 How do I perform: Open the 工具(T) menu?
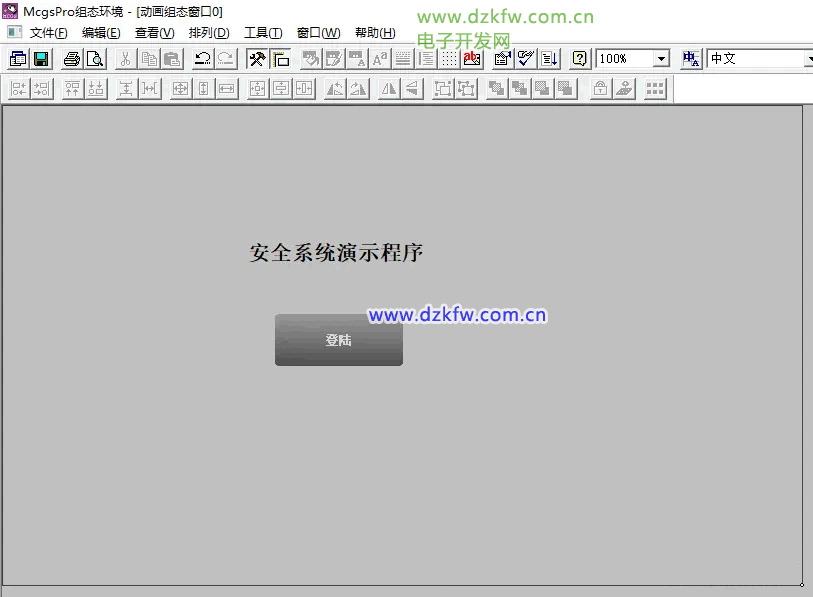[263, 33]
